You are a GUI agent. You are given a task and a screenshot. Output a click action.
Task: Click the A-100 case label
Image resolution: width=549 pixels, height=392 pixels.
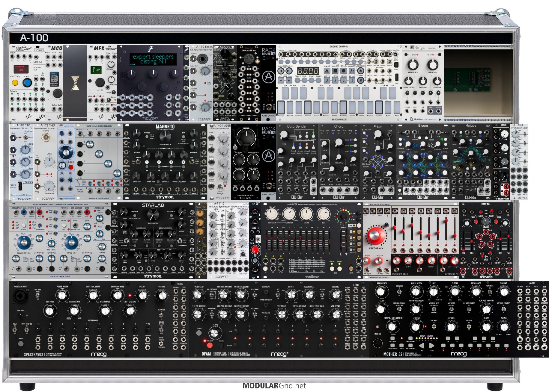coord(34,38)
